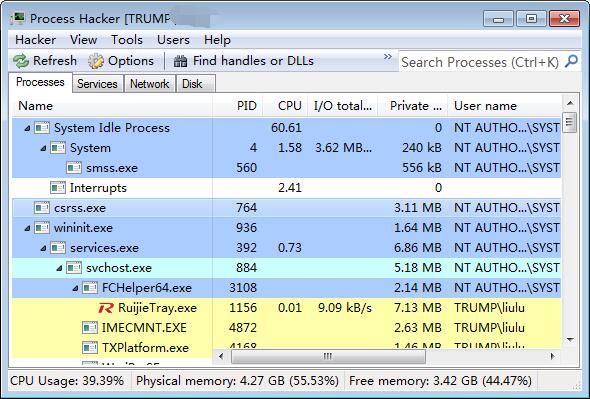The width and height of the screenshot is (590, 399).
Task: Click PID value 3108
Action: 243,288
